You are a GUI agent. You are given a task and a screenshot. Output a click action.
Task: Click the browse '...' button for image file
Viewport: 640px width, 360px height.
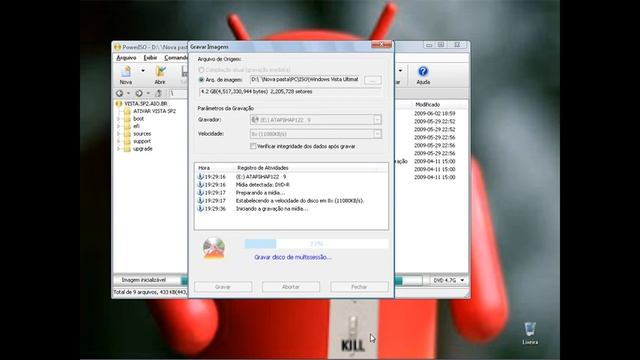pos(373,80)
